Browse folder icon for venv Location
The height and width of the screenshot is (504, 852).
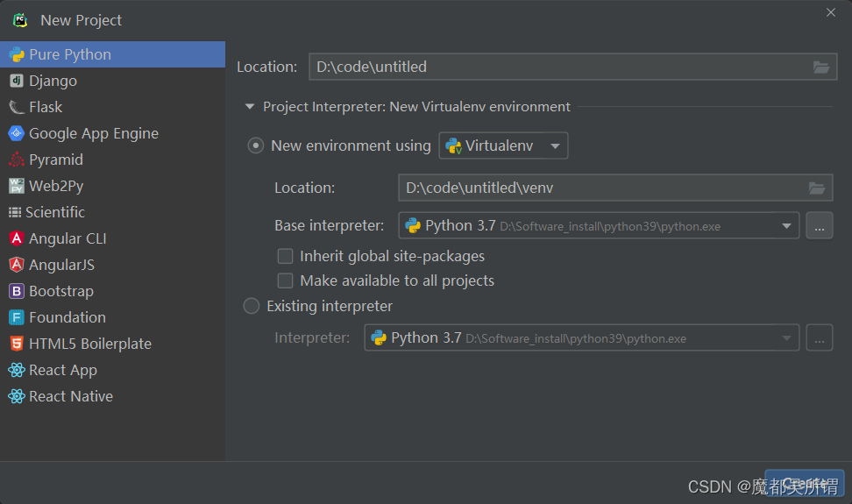(x=817, y=188)
